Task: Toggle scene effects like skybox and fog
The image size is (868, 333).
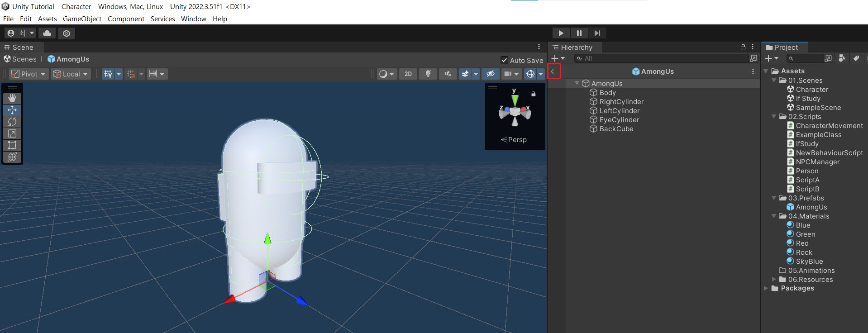Action: tap(465, 74)
